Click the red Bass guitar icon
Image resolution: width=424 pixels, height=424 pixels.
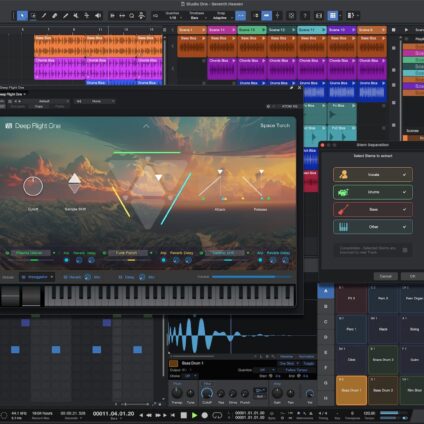point(343,210)
